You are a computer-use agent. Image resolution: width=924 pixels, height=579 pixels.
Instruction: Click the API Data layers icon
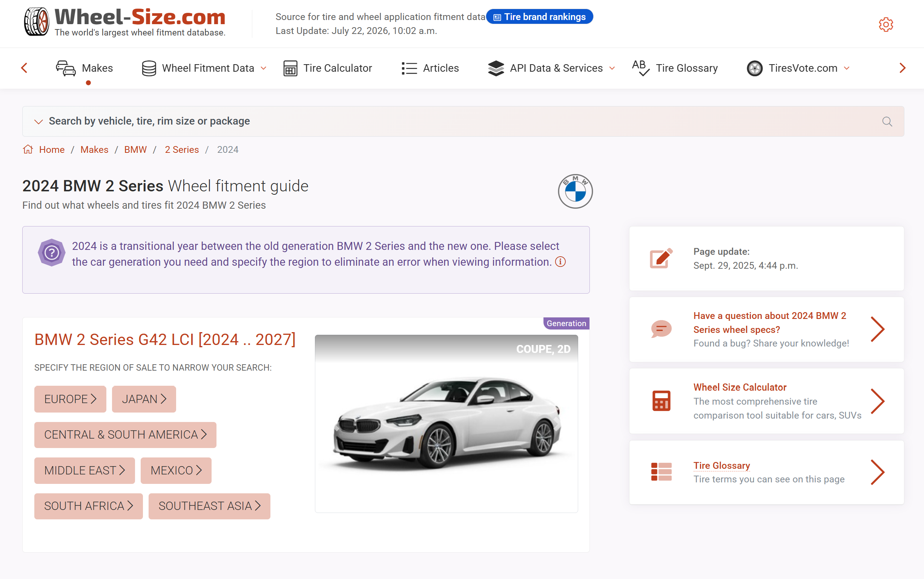pos(496,68)
